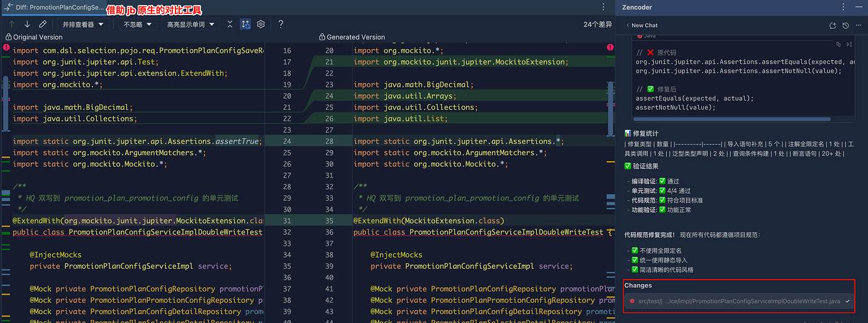868x323 pixels.
Task: Click error indicator at left pane top
Action: pyautogui.click(x=6, y=47)
